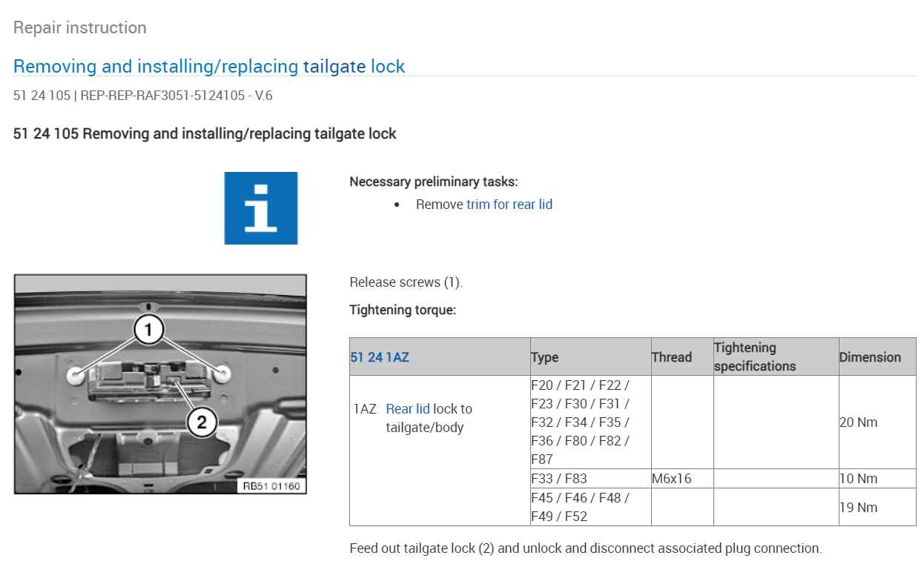Click the 'F33 / F83' type cell
This screenshot has height=564, width=924.
(559, 479)
